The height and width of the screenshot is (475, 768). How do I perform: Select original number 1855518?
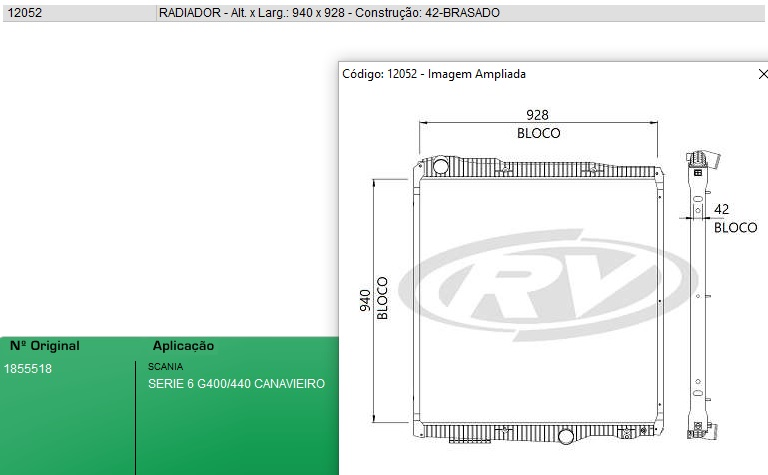[29, 369]
